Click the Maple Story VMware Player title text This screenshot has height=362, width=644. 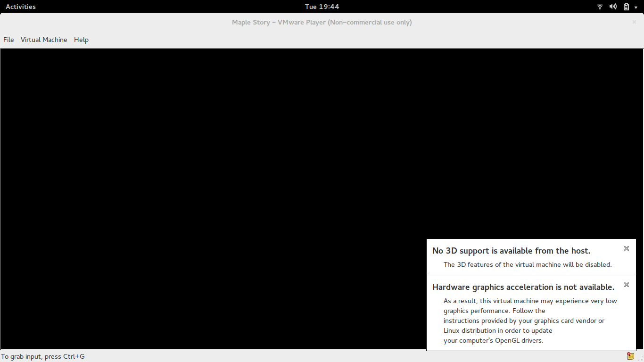pyautogui.click(x=322, y=22)
